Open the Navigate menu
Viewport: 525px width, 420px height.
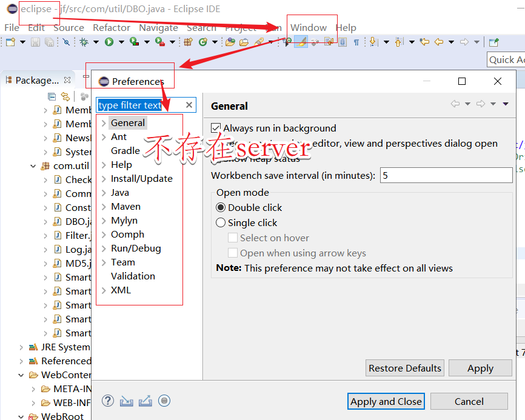(158, 28)
